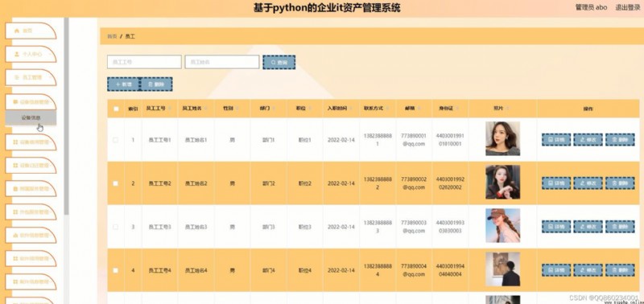Click 2022-02-14 date in row 3
This screenshot has width=644, height=304.
341,227
